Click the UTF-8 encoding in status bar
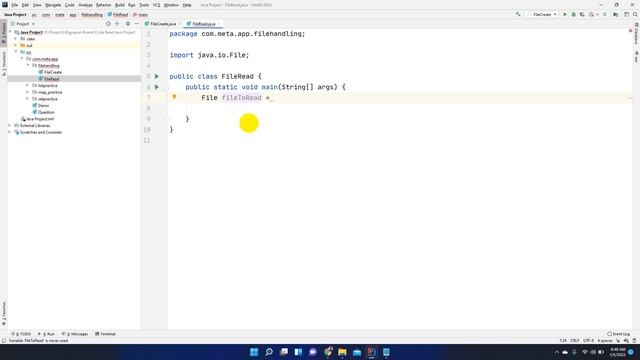Screen dimensions: 640x360 (x=588, y=340)
